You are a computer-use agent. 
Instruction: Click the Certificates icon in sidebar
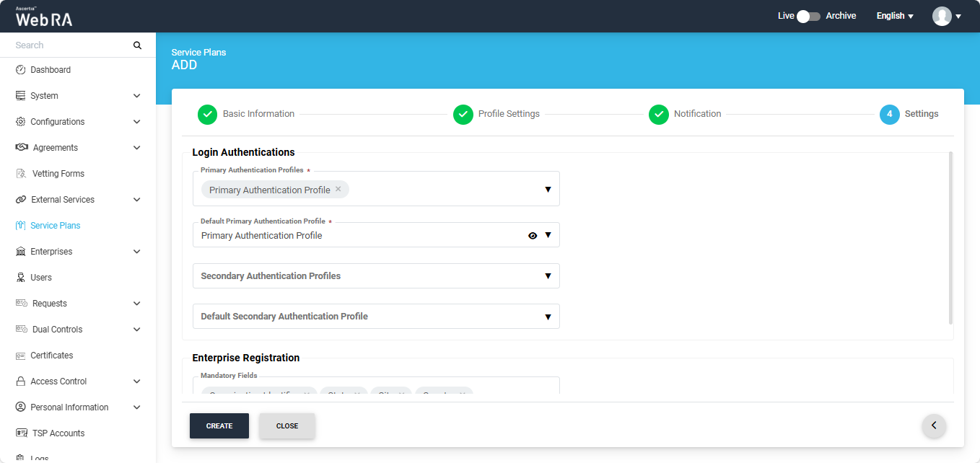click(x=21, y=356)
